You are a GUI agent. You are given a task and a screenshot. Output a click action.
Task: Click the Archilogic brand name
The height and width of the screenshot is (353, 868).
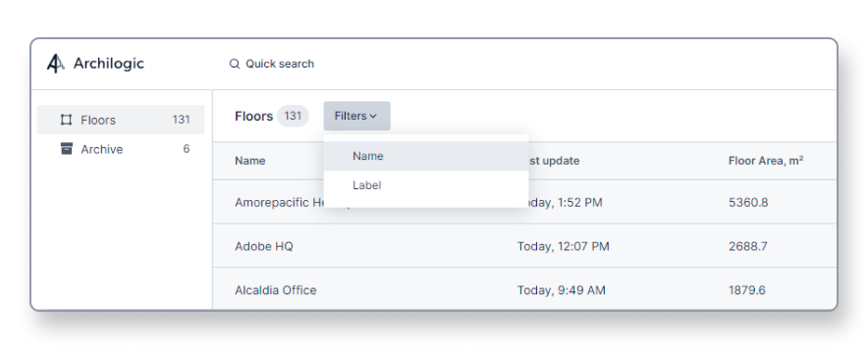[108, 64]
